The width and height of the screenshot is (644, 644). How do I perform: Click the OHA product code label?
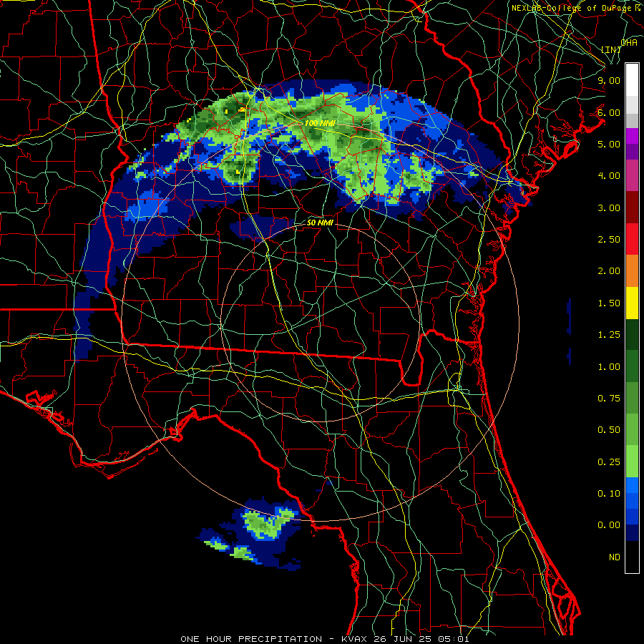[629, 42]
